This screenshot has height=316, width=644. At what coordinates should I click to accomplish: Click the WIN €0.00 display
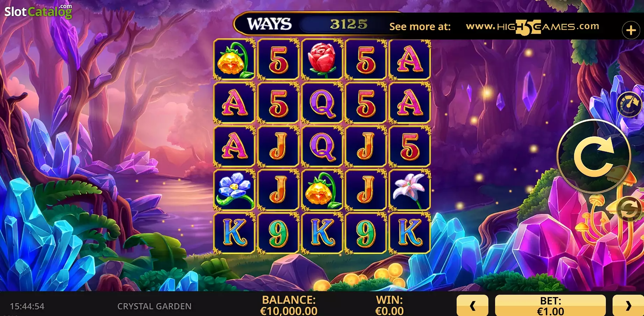(389, 305)
